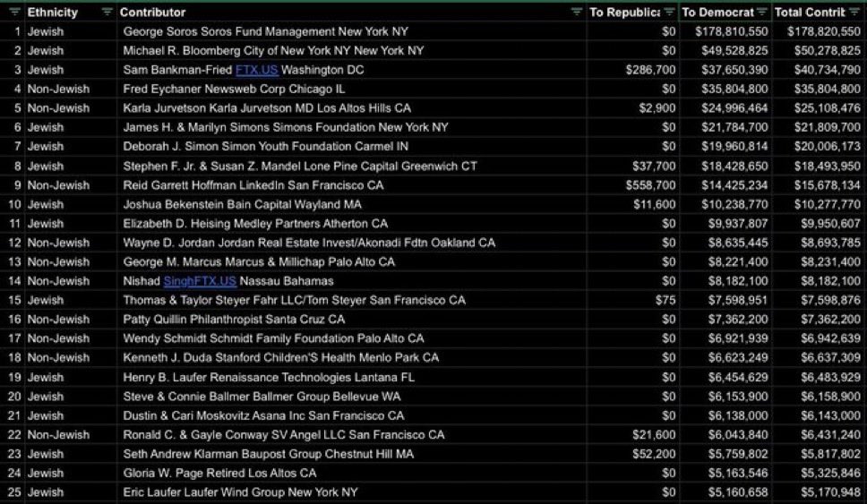
Task: Select the Reid Garrett Hoffman LinkedIn cell
Action: pyautogui.click(x=351, y=185)
